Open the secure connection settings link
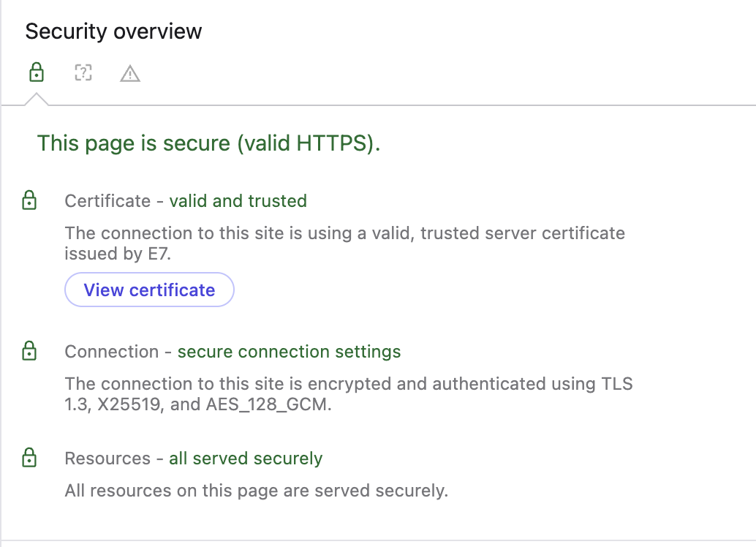Image resolution: width=756 pixels, height=547 pixels. click(x=289, y=351)
